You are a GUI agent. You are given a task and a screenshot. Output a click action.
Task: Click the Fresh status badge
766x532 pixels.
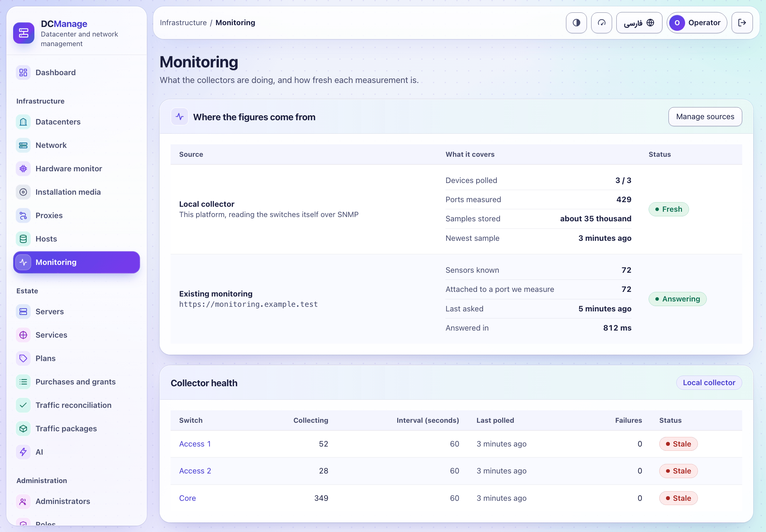[x=668, y=209]
